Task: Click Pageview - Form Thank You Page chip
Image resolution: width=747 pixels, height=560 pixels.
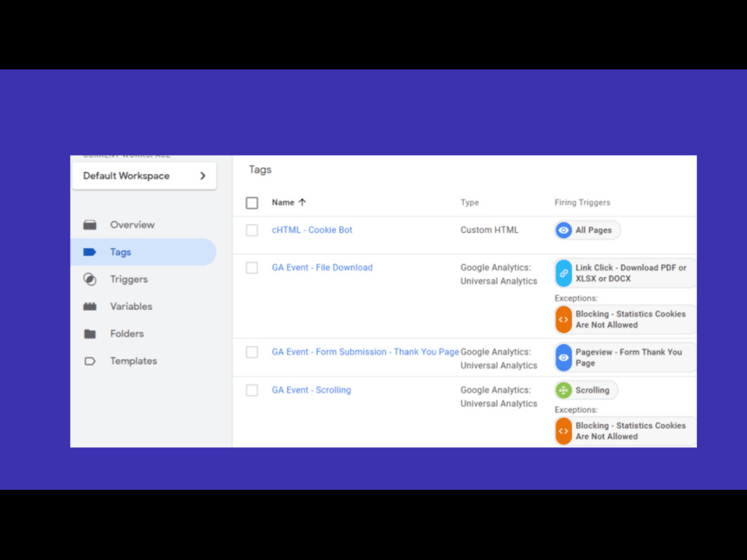Action: (x=625, y=358)
